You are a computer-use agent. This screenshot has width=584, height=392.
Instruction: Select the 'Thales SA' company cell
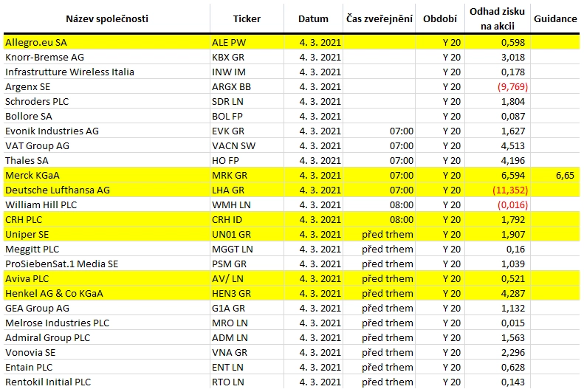pyautogui.click(x=107, y=160)
